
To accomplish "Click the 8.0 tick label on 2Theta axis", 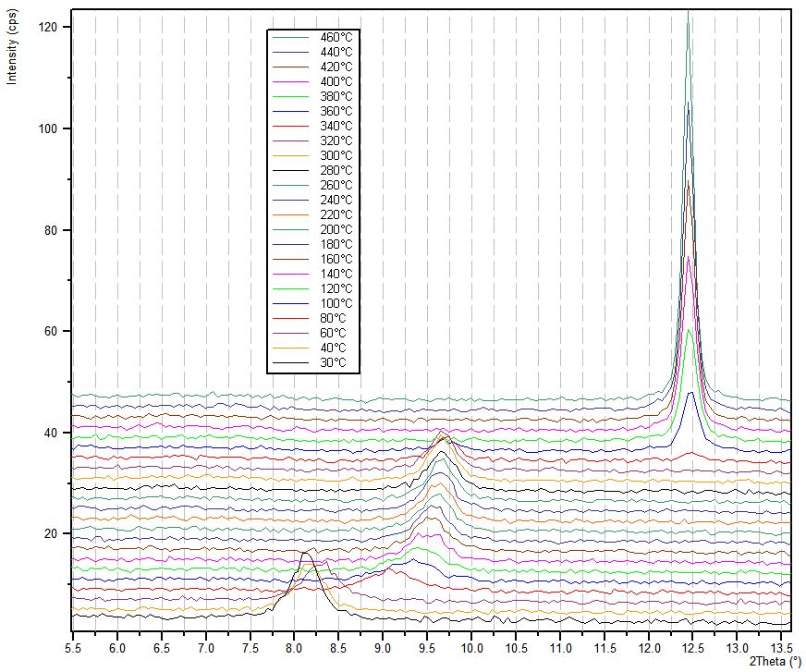I will pyautogui.click(x=294, y=649).
